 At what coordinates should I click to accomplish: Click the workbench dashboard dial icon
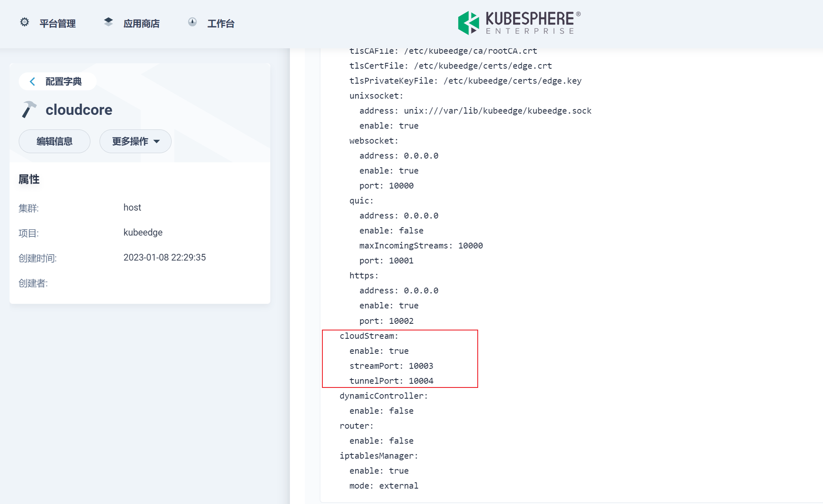coord(192,22)
